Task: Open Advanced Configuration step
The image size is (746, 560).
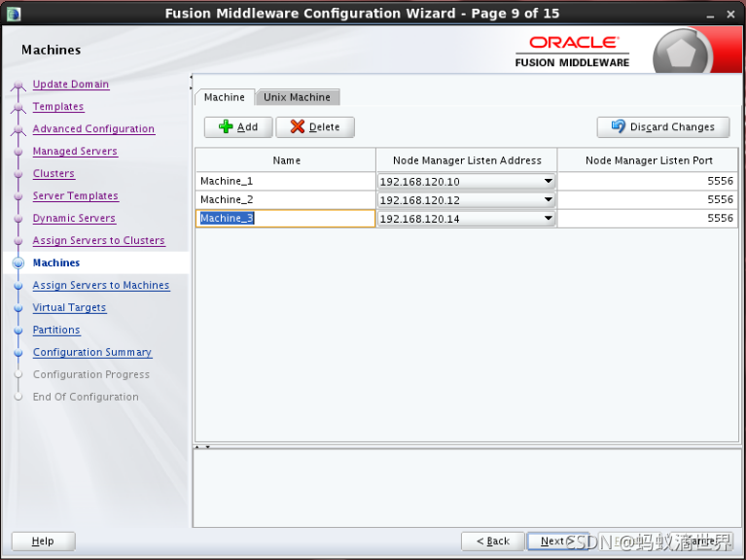Action: (x=93, y=129)
